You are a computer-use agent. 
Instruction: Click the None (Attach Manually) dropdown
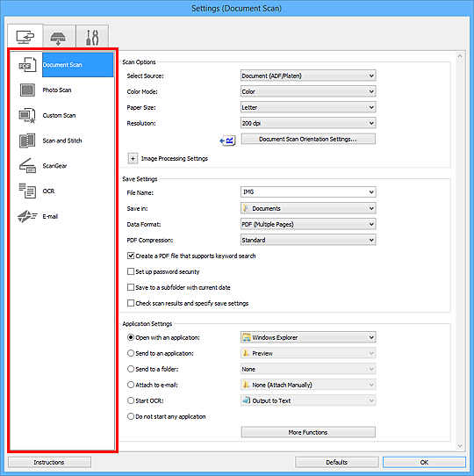(x=308, y=385)
